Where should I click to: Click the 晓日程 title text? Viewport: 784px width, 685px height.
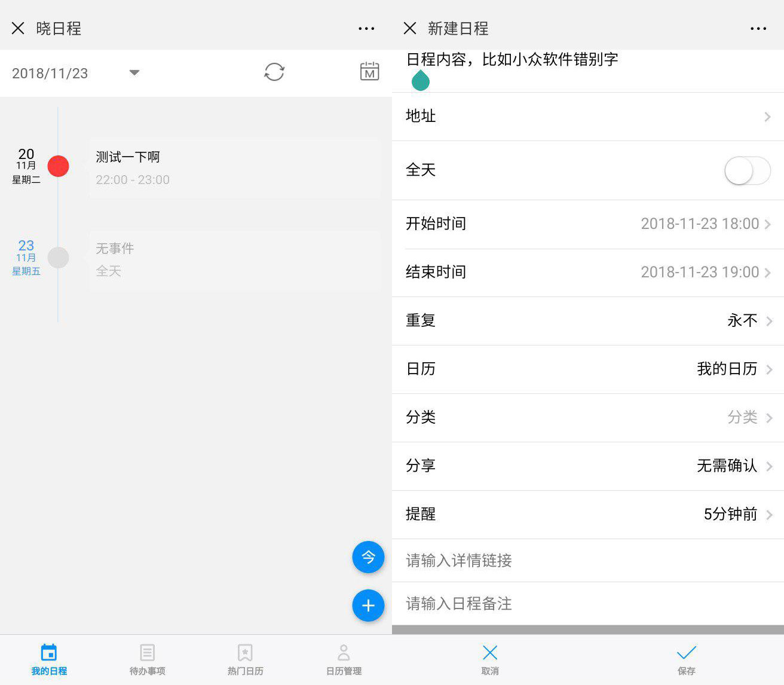(x=59, y=28)
